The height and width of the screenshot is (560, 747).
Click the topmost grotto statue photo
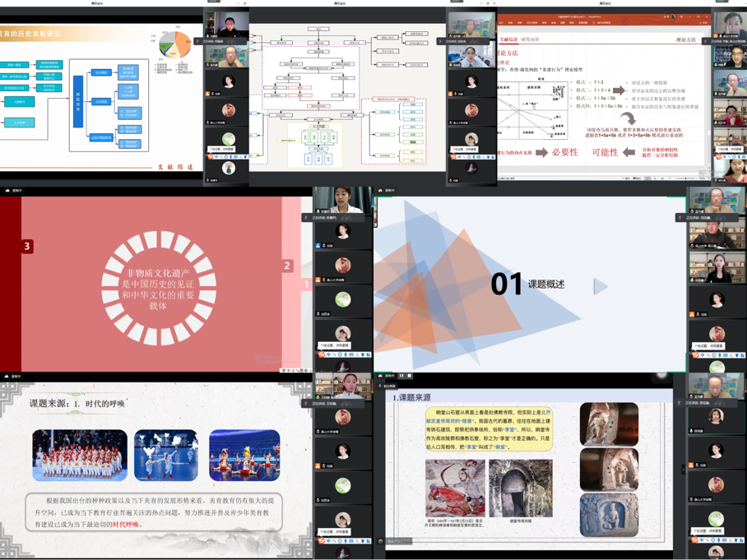(x=609, y=423)
